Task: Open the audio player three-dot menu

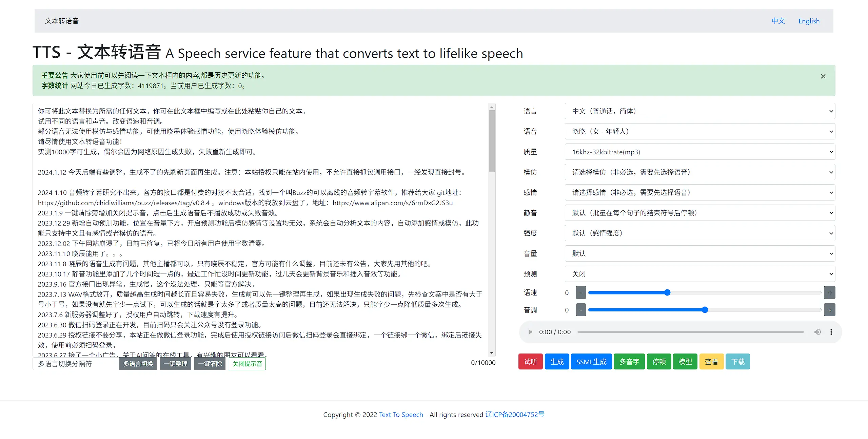Action: click(x=831, y=332)
